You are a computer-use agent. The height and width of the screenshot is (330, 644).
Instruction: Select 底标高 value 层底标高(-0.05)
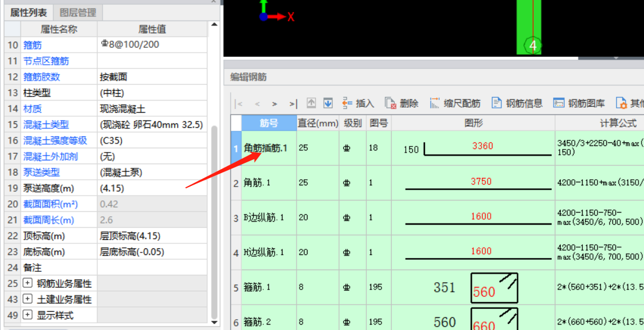pos(152,252)
